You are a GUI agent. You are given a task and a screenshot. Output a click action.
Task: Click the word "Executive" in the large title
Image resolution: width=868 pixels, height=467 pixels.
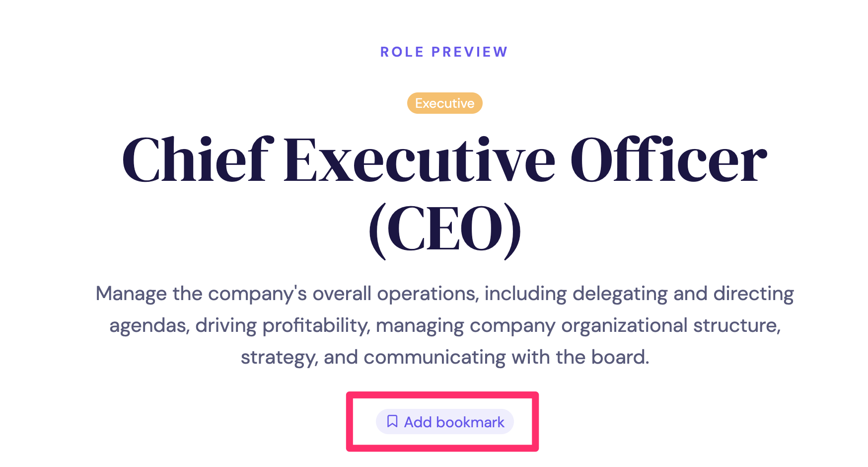pyautogui.click(x=420, y=161)
